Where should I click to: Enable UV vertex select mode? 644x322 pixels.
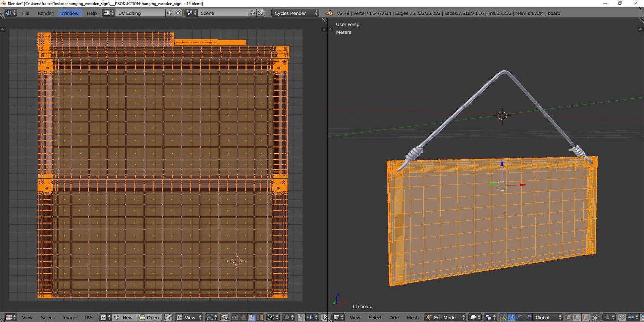tap(235, 317)
